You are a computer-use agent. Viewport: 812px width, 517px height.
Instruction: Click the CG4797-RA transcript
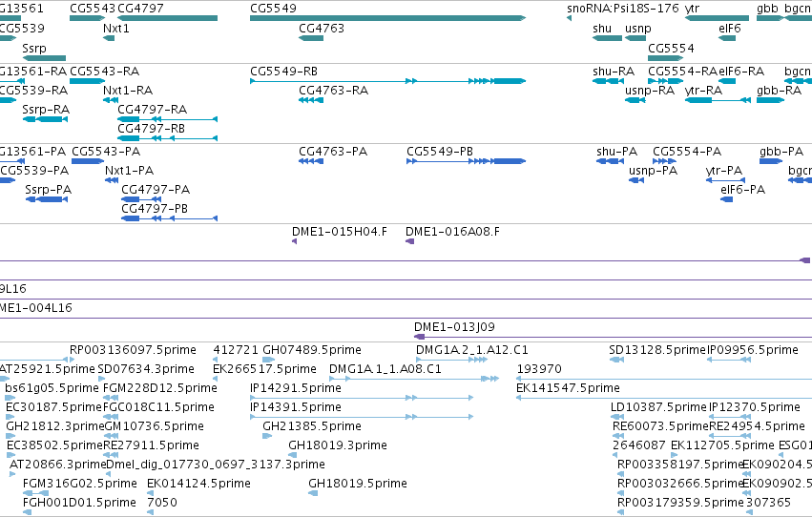tap(167, 119)
